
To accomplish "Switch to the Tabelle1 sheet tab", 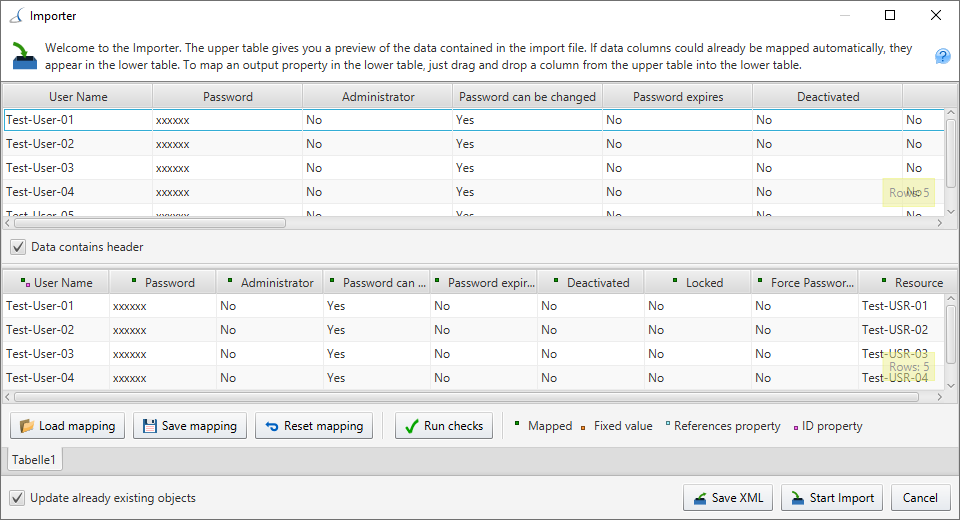I will 34,459.
